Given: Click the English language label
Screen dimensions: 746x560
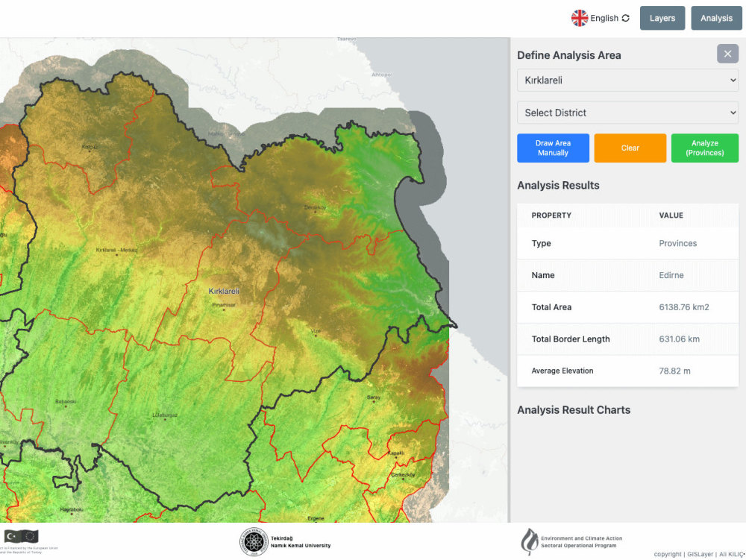Looking at the screenshot, I should pos(604,18).
